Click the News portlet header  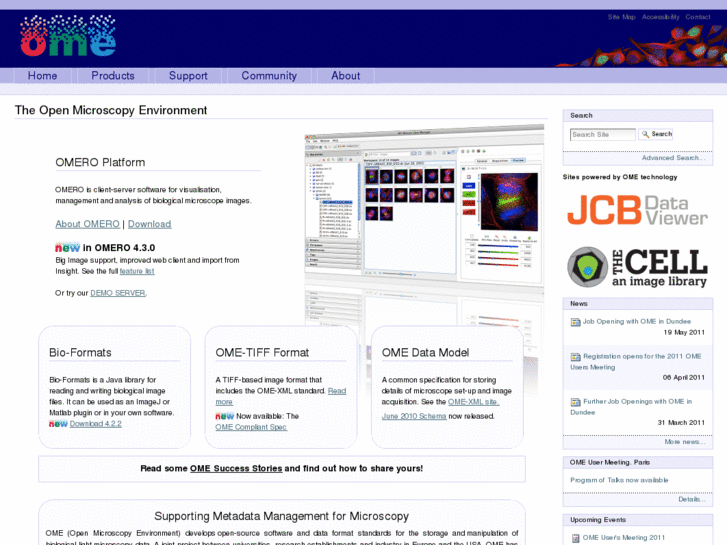coord(638,304)
